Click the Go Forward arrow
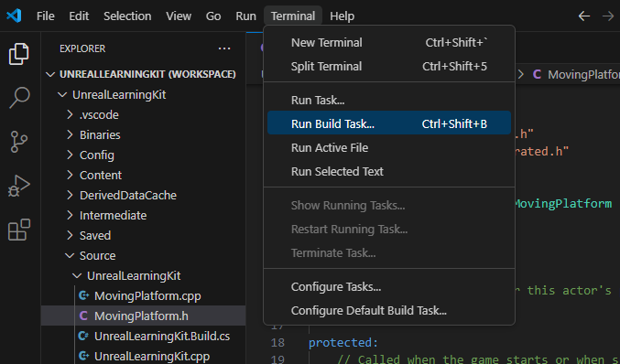 pos(608,16)
